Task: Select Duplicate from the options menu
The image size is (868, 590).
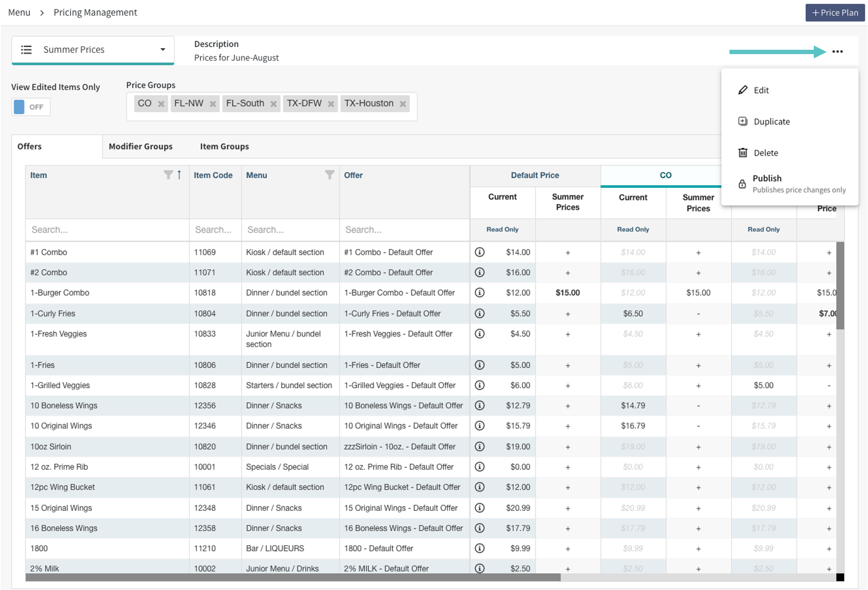Action: tap(771, 122)
